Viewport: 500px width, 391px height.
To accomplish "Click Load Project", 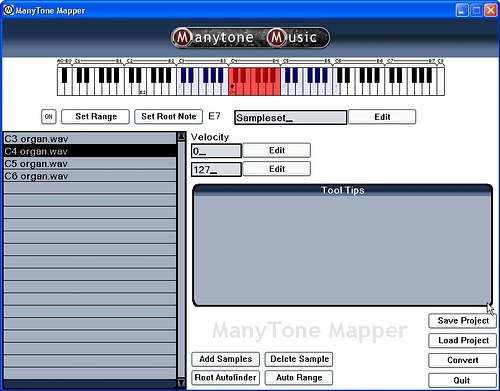I will (463, 340).
